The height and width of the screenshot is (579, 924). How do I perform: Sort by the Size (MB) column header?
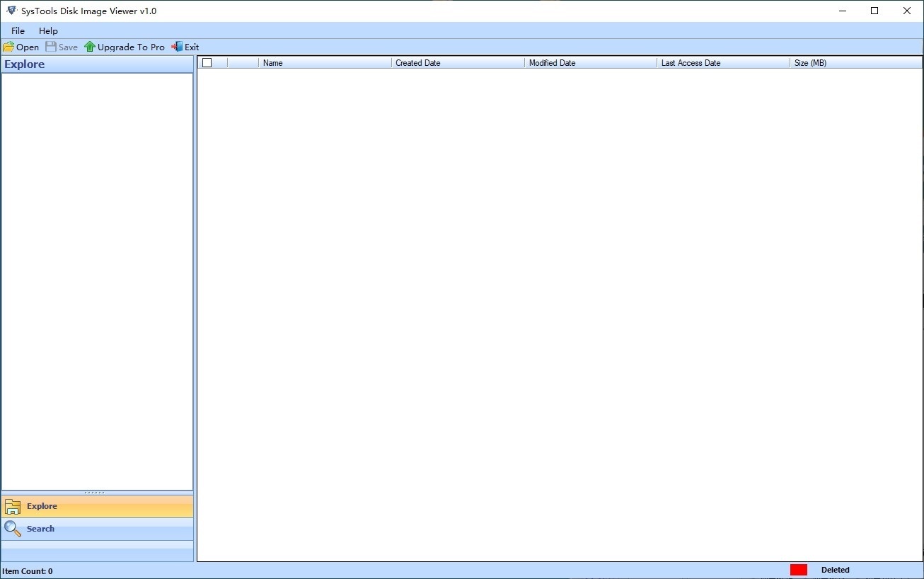pyautogui.click(x=856, y=63)
